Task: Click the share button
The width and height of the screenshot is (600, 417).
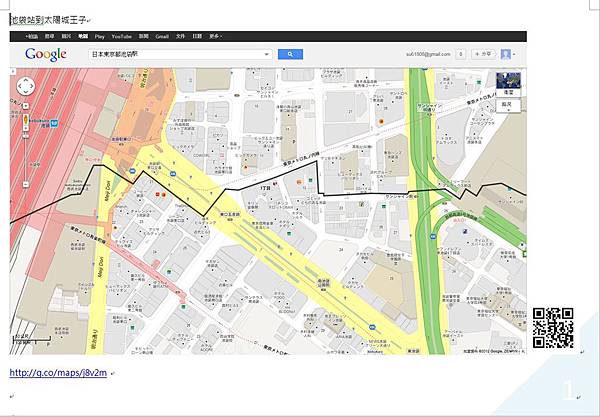Action: (483, 54)
